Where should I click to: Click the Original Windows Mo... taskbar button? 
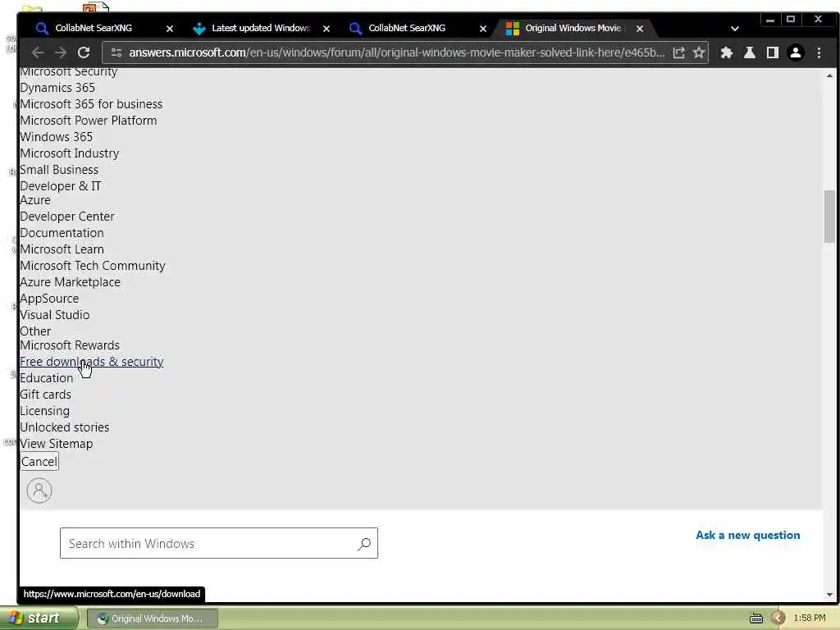(152, 619)
